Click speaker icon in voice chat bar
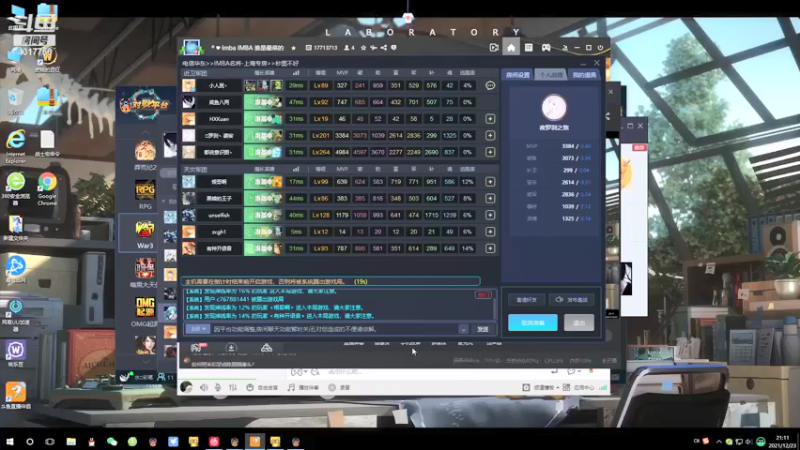Image resolution: width=800 pixels, height=450 pixels. click(x=204, y=387)
